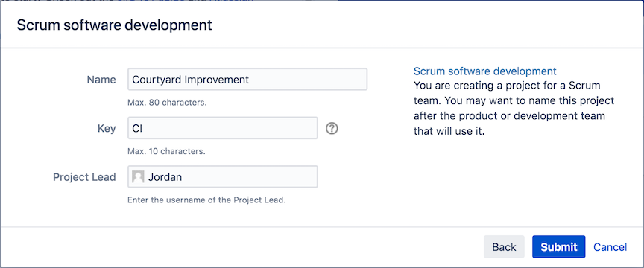Click the word Jordan in Project Lead
The height and width of the screenshot is (268, 644).
pos(165,177)
